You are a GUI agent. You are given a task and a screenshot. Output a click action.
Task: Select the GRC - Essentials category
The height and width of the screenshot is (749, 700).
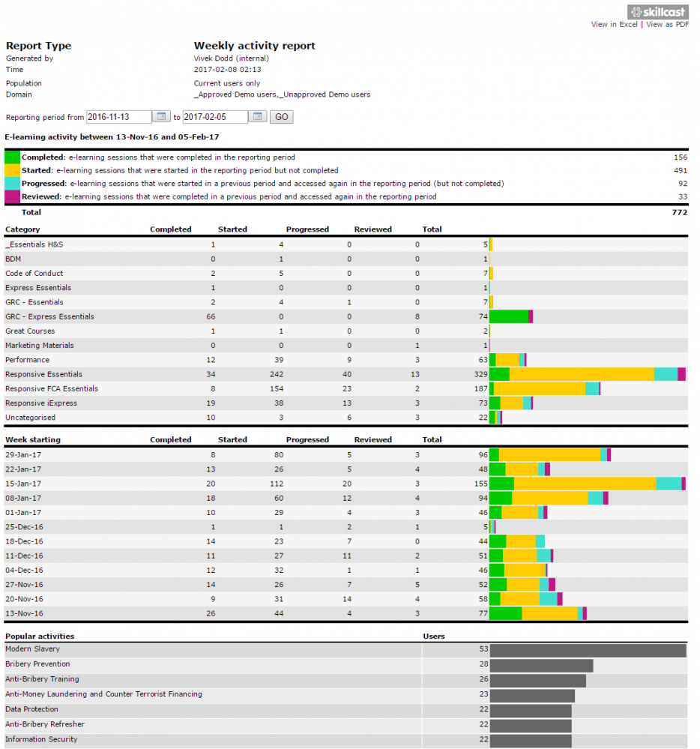[x=346, y=302]
